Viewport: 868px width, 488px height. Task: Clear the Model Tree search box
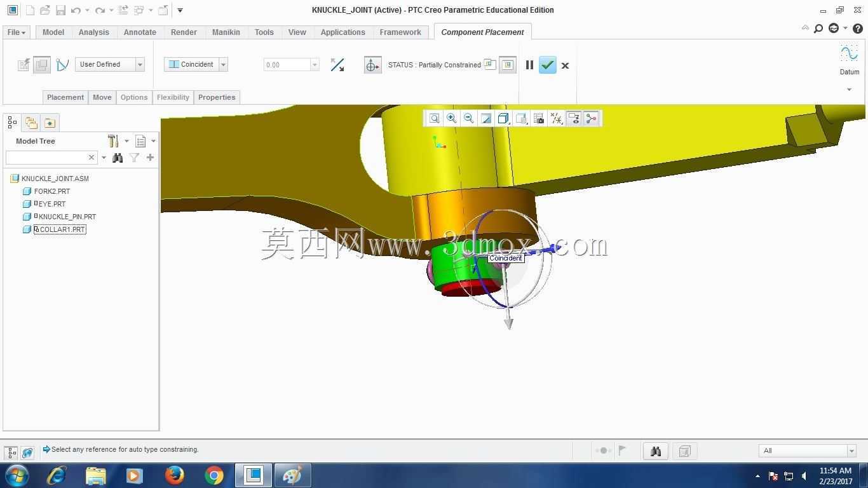pos(92,157)
